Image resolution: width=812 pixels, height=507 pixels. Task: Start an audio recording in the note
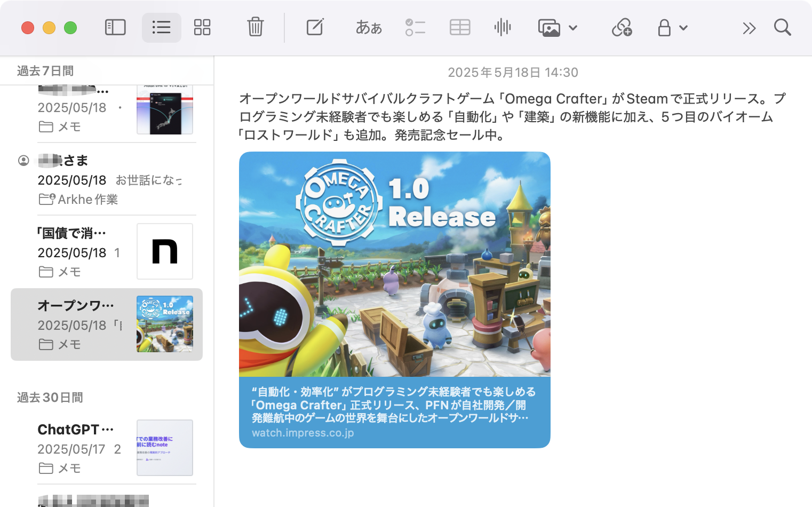(x=502, y=27)
